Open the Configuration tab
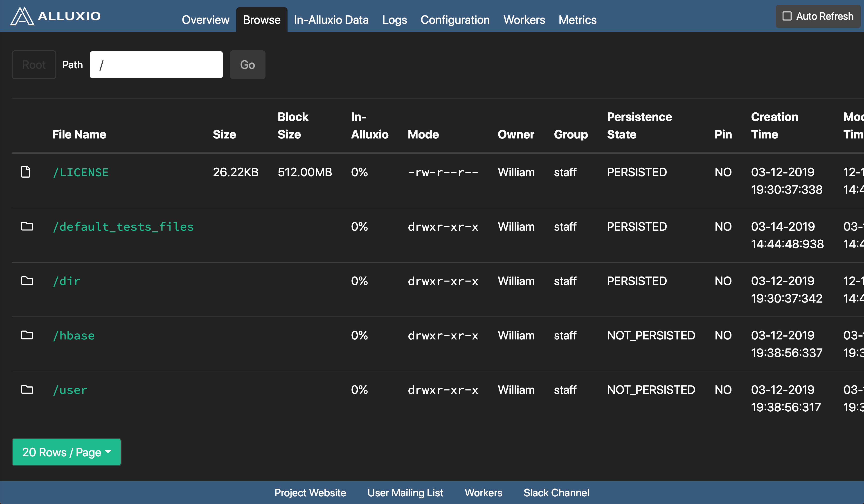 pos(455,20)
